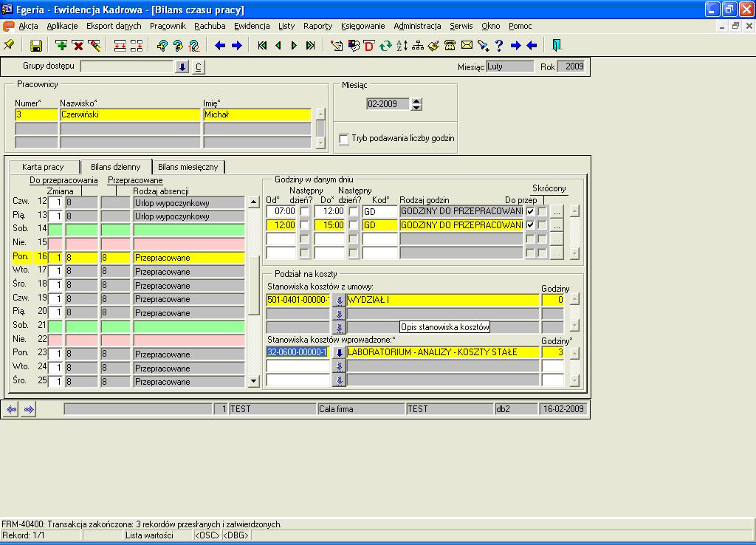Open the Raporty menu
The width and height of the screenshot is (756, 545).
click(x=317, y=26)
